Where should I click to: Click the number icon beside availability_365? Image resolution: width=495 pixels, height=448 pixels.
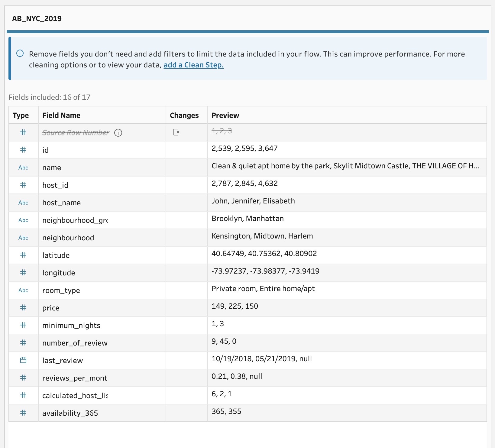tap(23, 413)
